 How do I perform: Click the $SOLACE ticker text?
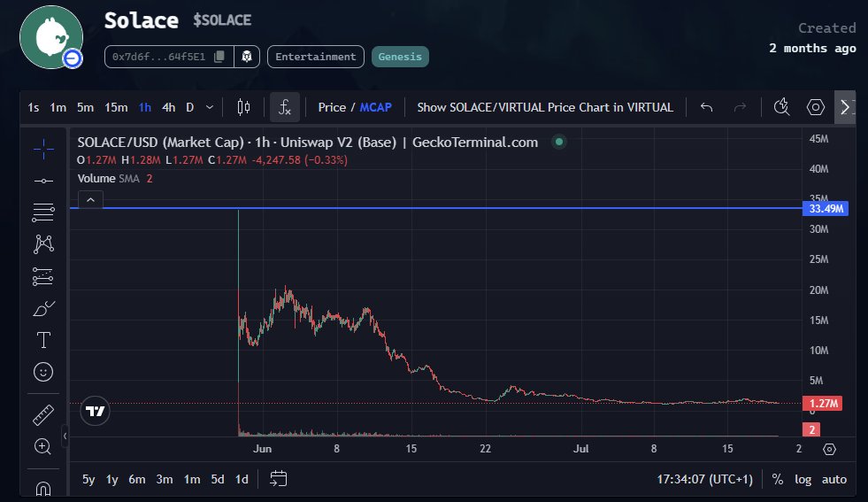222,20
